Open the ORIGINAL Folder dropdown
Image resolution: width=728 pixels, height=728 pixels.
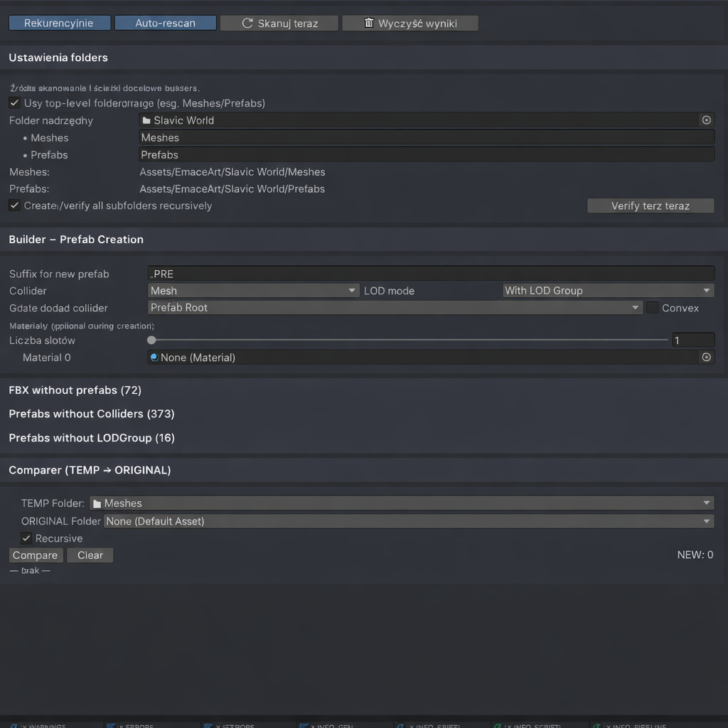coord(409,521)
